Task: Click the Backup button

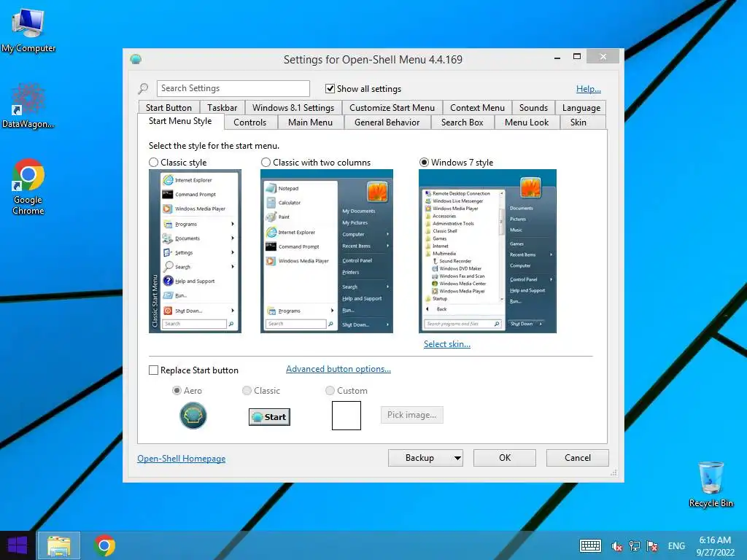Action: point(419,458)
